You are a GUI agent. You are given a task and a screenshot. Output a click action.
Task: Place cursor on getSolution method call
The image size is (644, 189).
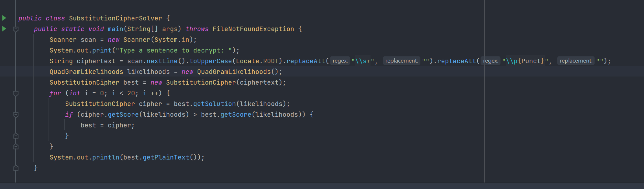215,104
